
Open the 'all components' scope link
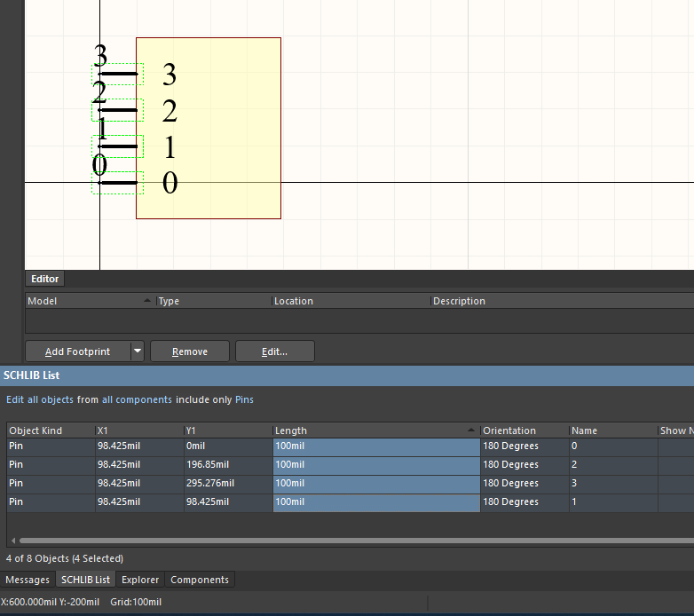[x=137, y=399]
